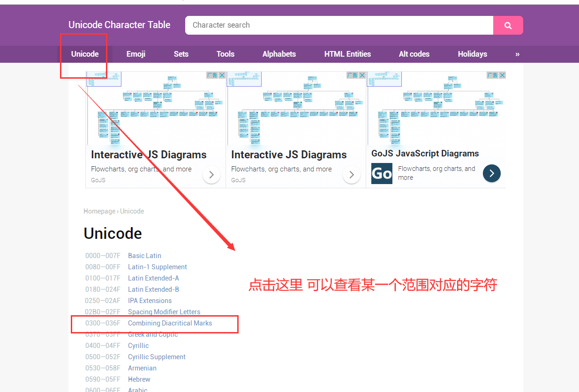This screenshot has width=579, height=392.
Task: Open the Latin Extended-B block
Action: [153, 289]
